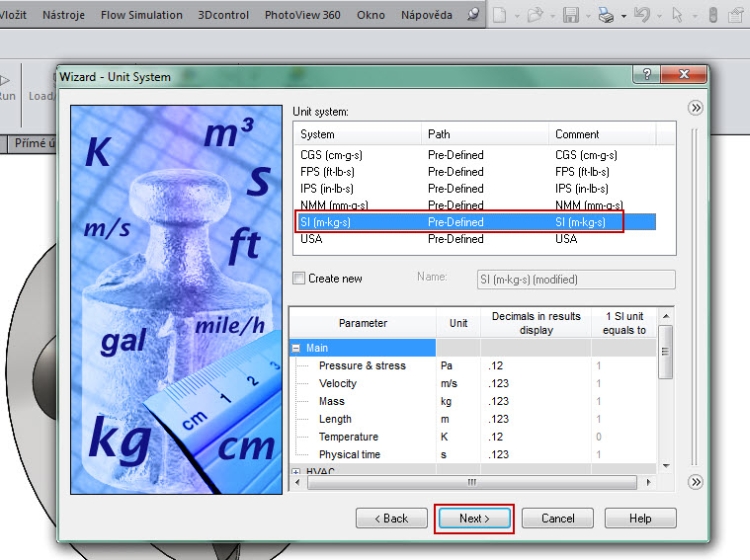
Task: Open the Nápověda menu
Action: point(426,15)
